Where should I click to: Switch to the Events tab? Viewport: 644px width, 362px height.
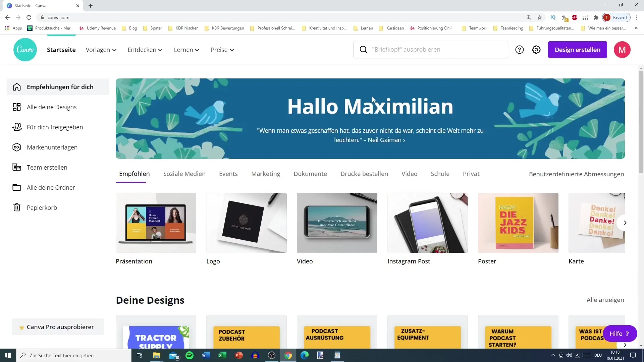(228, 174)
